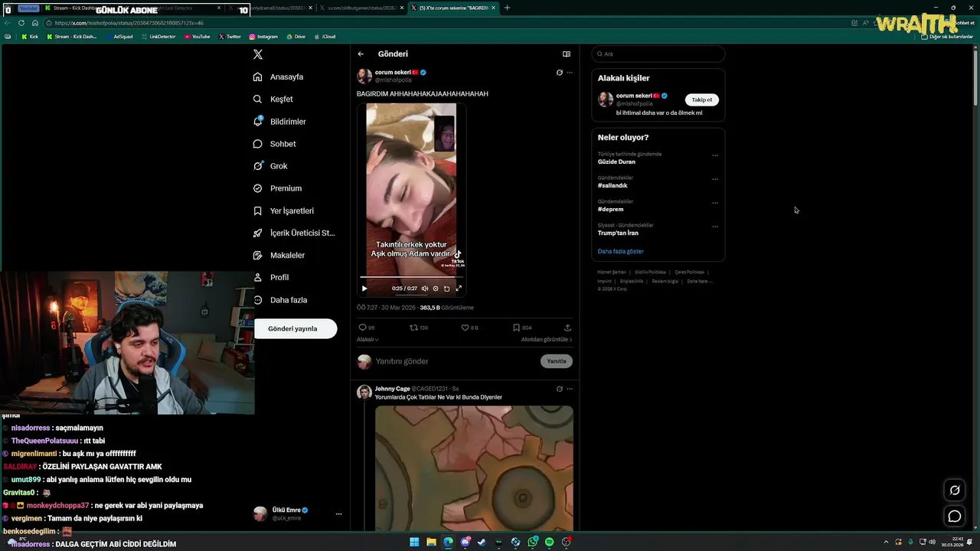The width and height of the screenshot is (980, 551).
Task: Open more options on corum sekeri's post
Action: (x=570, y=73)
